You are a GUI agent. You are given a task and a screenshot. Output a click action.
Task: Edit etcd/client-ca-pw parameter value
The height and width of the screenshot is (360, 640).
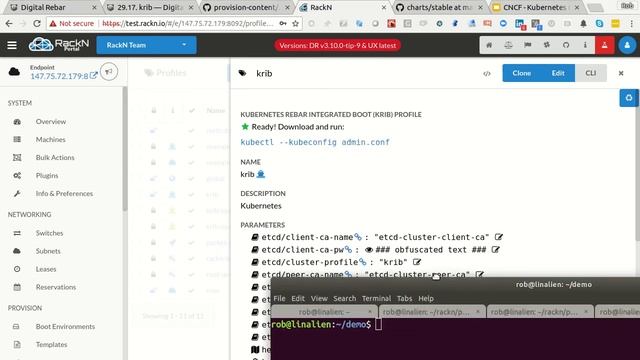496,250
